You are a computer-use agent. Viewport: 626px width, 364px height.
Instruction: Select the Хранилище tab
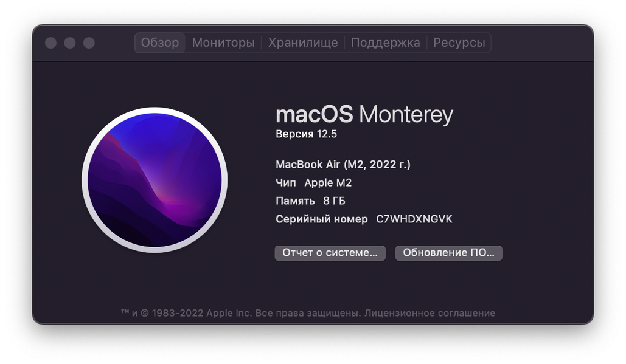(x=302, y=43)
